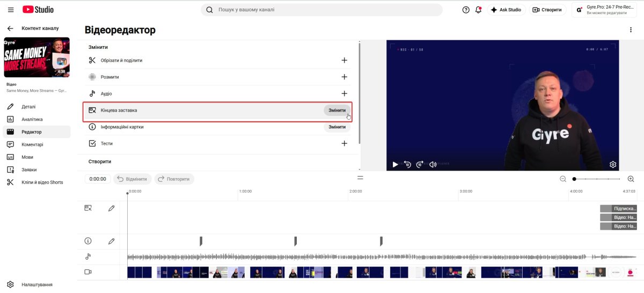Add Тести with plus icon
The height and width of the screenshot is (293, 644).
tap(345, 143)
